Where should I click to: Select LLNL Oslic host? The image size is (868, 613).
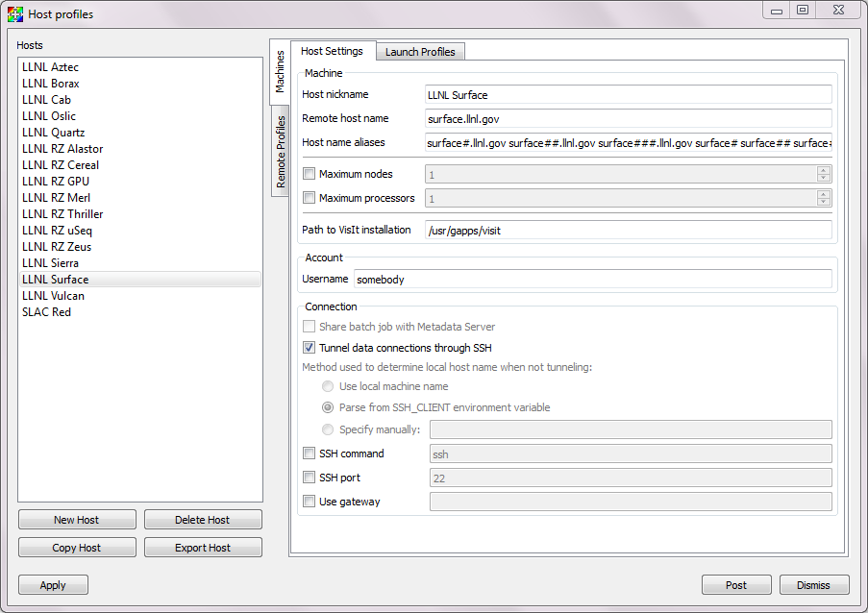(140, 116)
